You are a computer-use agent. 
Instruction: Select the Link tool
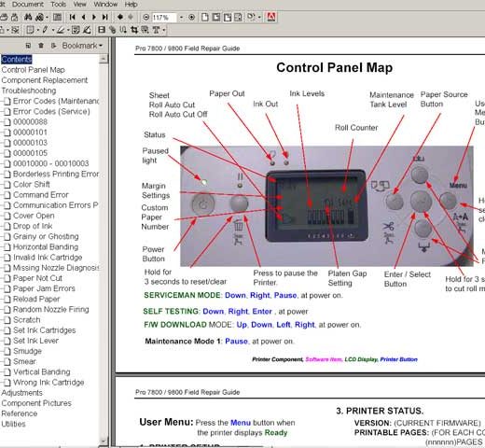113,30
